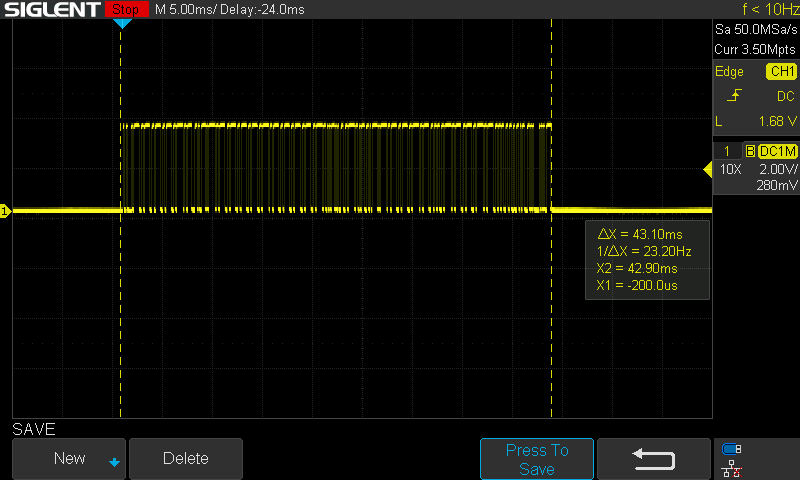
Task: Click the X1 = -200.0us cursor value
Action: tap(637, 286)
